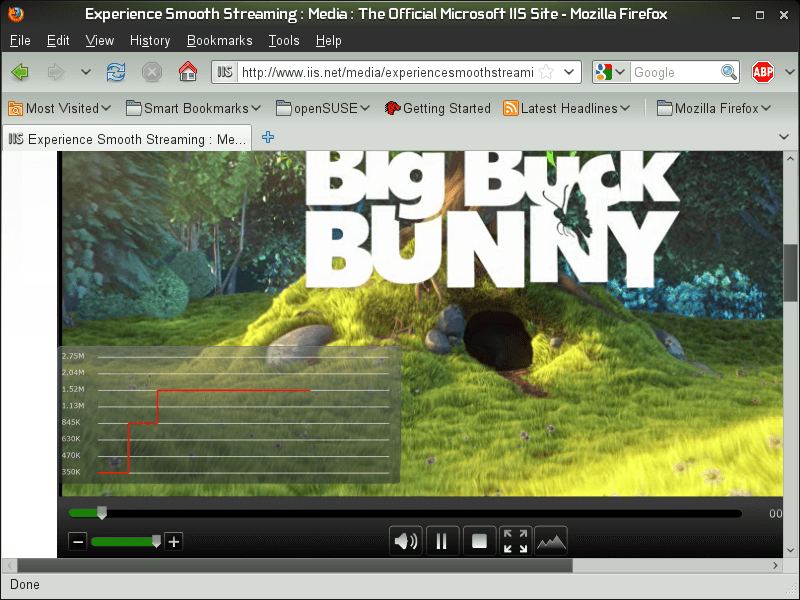This screenshot has height=600, width=800.
Task: Pause the Big Buck Bunny video
Action: [x=441, y=542]
